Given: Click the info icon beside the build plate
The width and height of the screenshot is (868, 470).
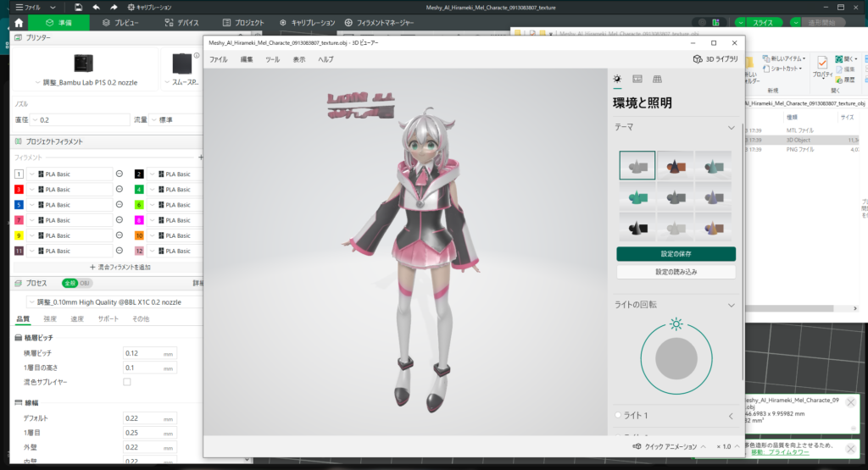Looking at the screenshot, I should 197,55.
